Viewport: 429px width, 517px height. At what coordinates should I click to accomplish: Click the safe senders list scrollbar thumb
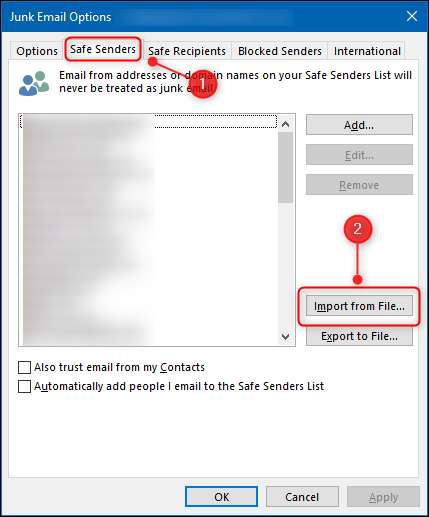285,167
